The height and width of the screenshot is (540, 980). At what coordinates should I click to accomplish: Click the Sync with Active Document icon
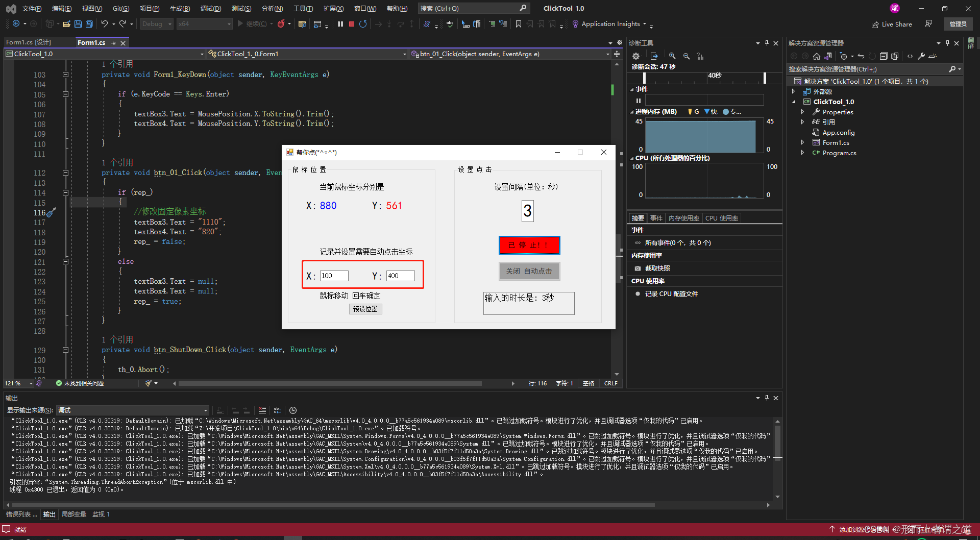[861, 56]
